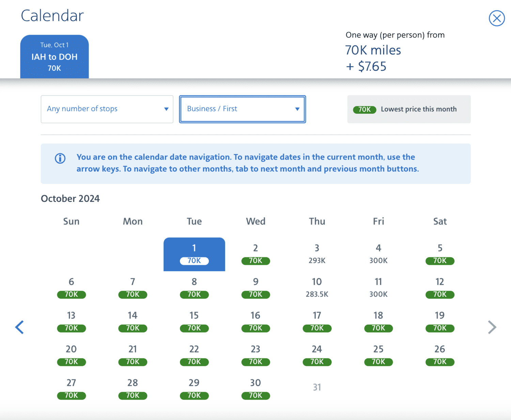Click the close X on the Calendar

[x=497, y=18]
